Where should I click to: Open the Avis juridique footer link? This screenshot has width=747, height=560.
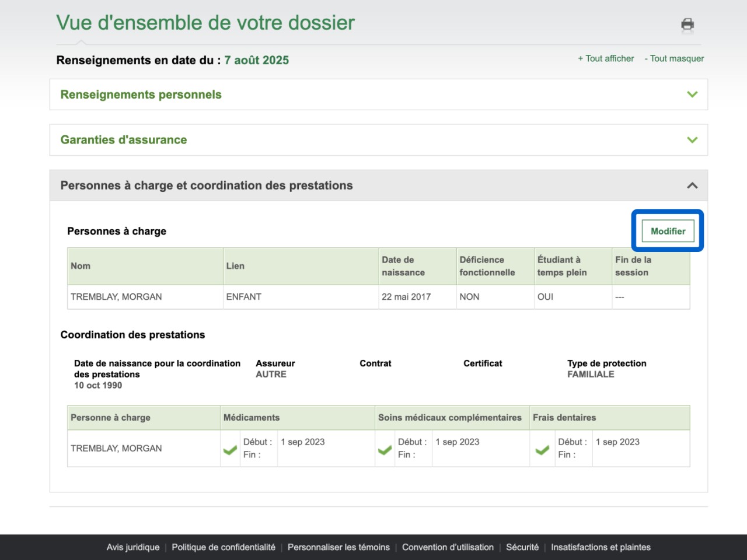[133, 547]
